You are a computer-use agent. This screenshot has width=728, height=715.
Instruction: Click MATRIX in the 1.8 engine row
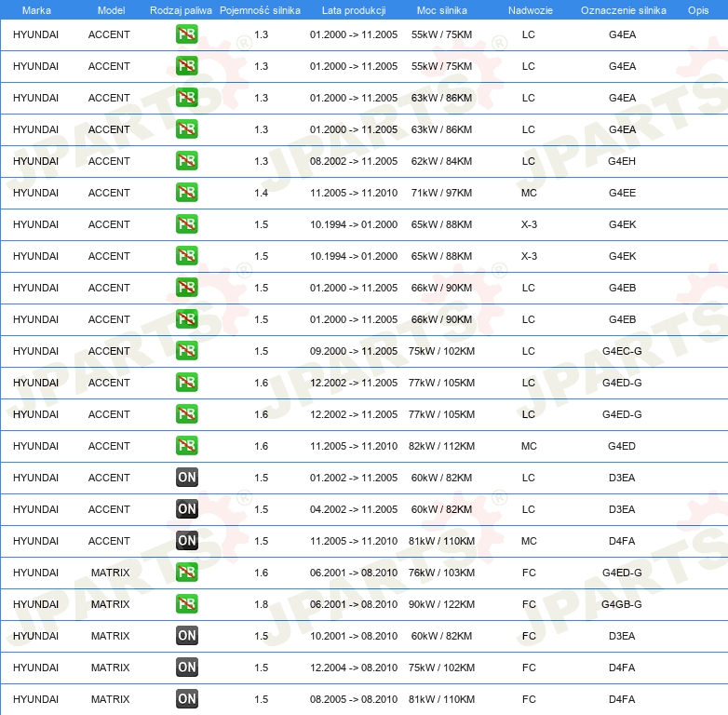pos(110,604)
